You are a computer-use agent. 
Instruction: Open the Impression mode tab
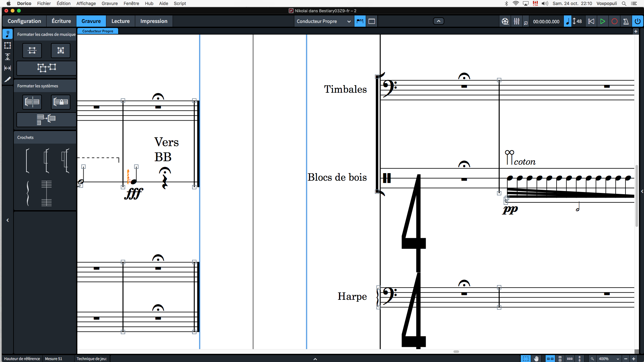click(x=153, y=21)
